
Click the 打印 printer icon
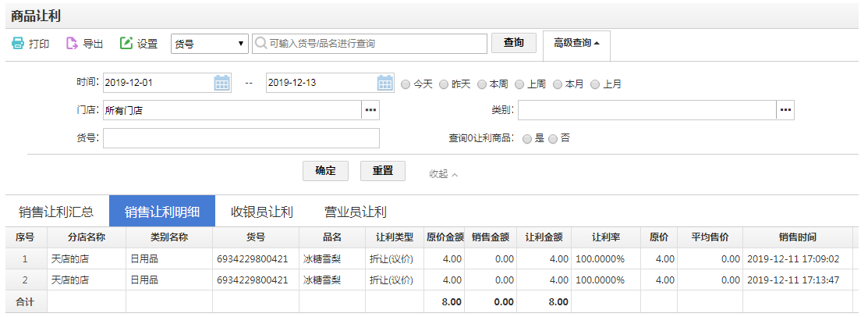(18, 43)
